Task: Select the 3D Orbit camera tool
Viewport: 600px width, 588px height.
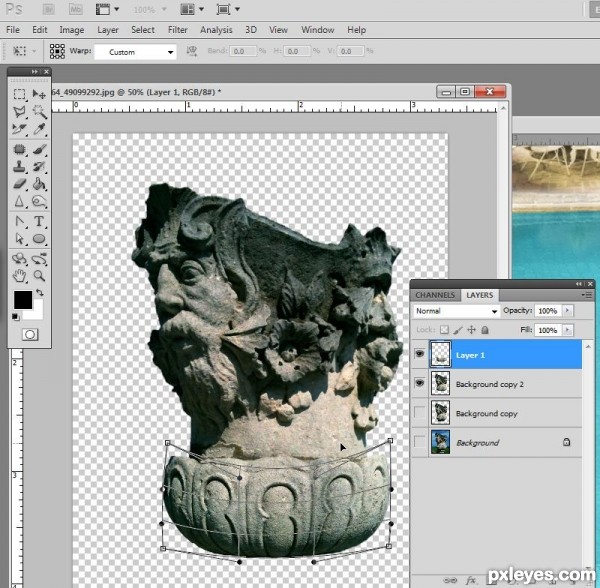Action: coord(39,259)
